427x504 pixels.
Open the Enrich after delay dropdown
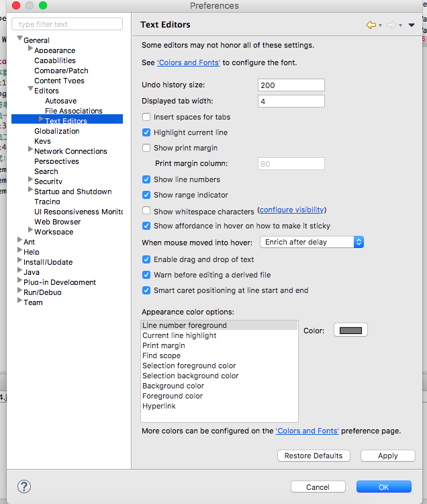tap(312, 242)
